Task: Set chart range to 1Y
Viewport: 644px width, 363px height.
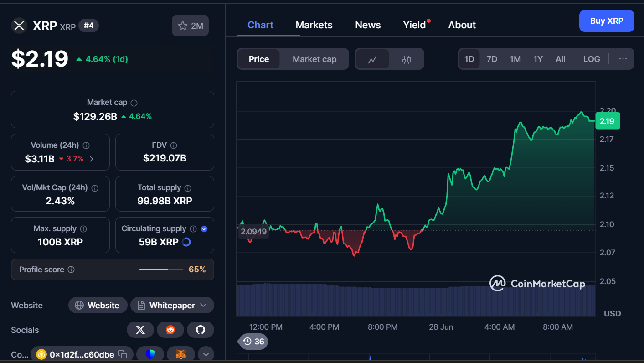Action: pyautogui.click(x=538, y=59)
